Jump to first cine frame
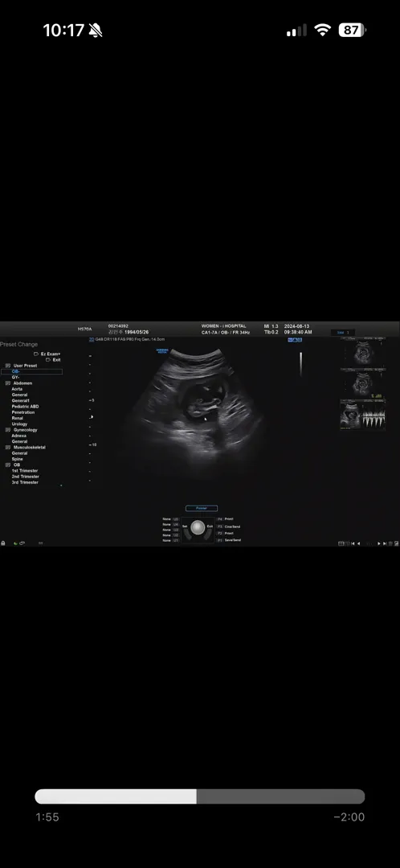 pos(353,543)
